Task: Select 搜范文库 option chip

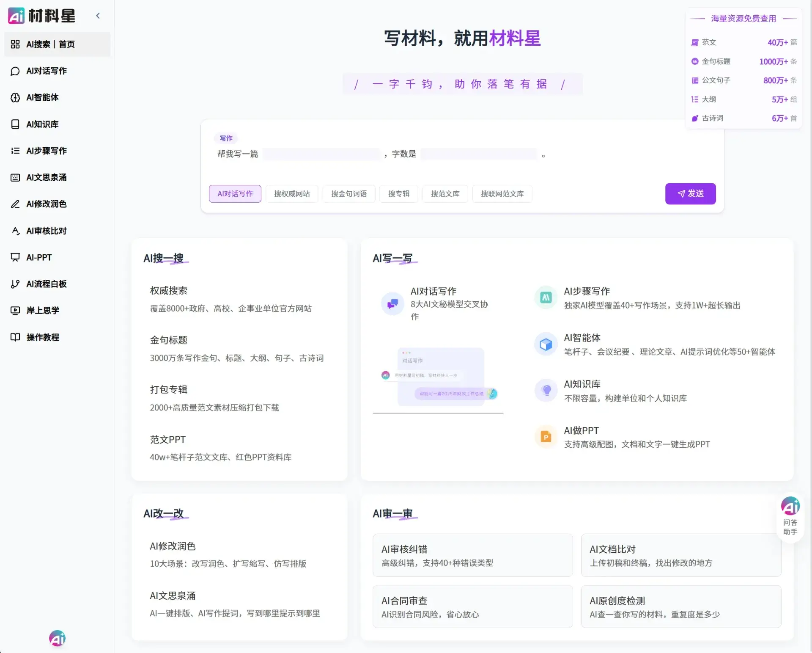Action: pos(445,194)
